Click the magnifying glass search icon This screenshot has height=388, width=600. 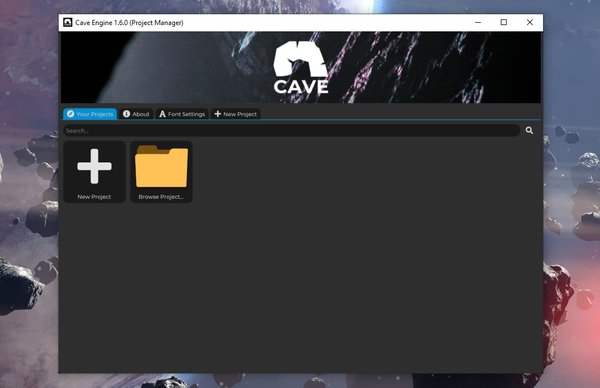pos(529,130)
